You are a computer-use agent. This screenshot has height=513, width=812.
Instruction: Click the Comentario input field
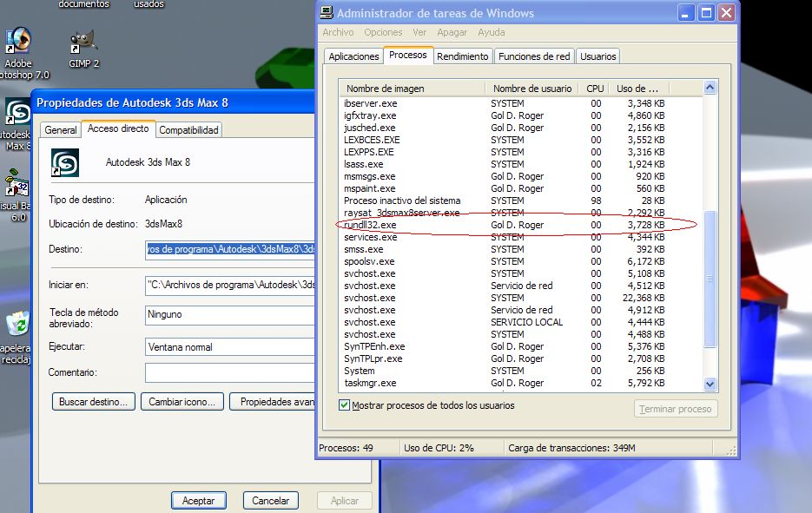pyautogui.click(x=230, y=372)
